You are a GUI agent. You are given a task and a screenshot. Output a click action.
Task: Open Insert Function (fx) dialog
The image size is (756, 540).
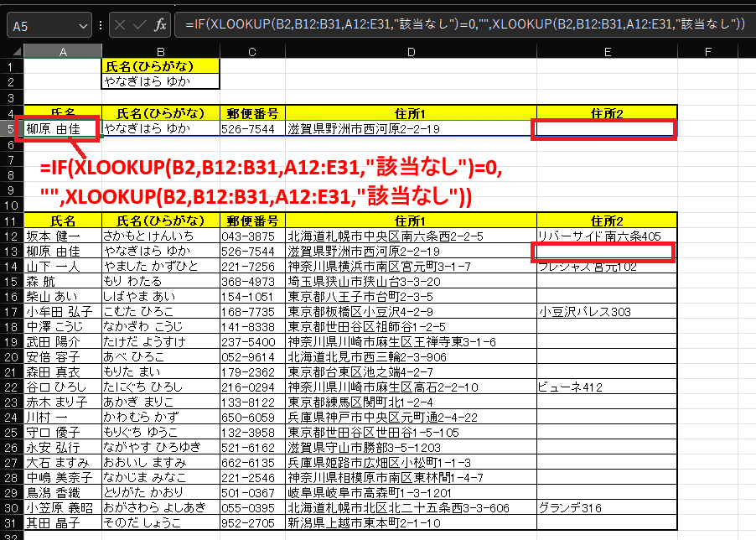(159, 25)
